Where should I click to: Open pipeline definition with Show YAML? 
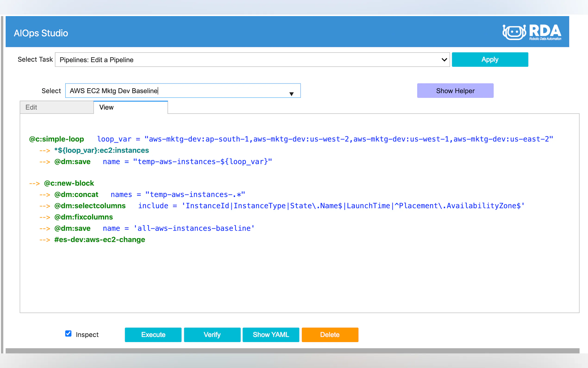click(x=271, y=335)
